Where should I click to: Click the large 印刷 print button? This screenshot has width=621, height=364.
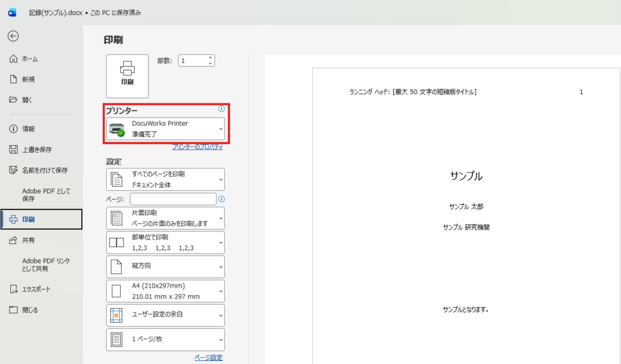click(127, 76)
